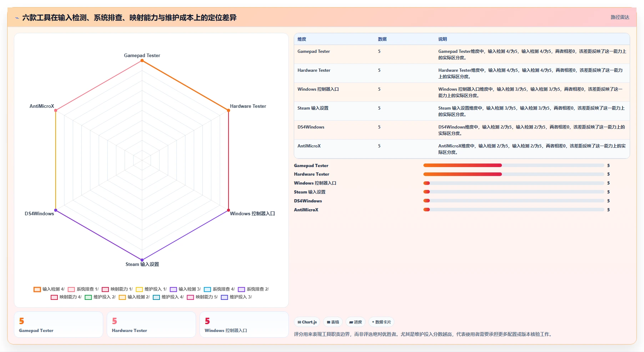The image size is (644, 352).
Task: Toggle the 输入检测 3/ legend entry
Action: (x=185, y=289)
